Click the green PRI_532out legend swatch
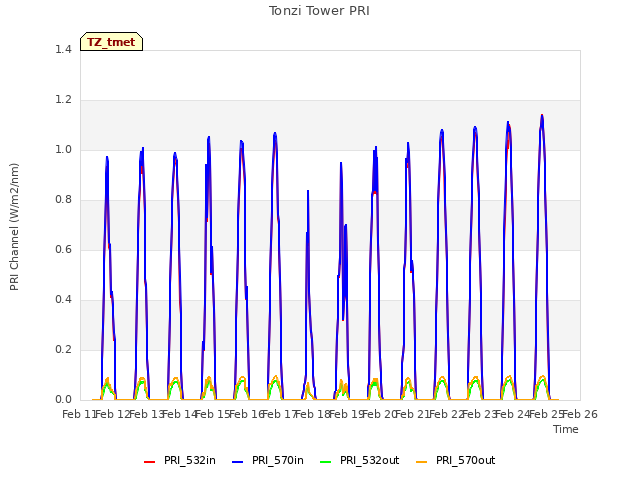The width and height of the screenshot is (640, 480). 326,462
